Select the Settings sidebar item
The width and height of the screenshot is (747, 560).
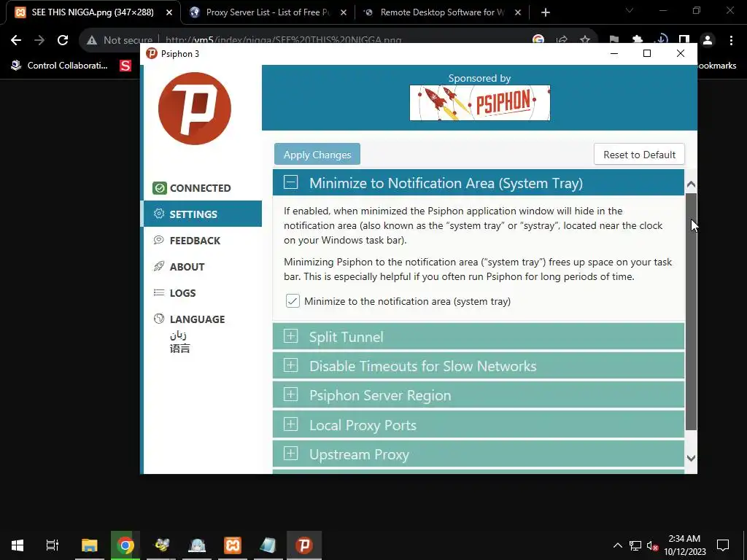[201, 214]
